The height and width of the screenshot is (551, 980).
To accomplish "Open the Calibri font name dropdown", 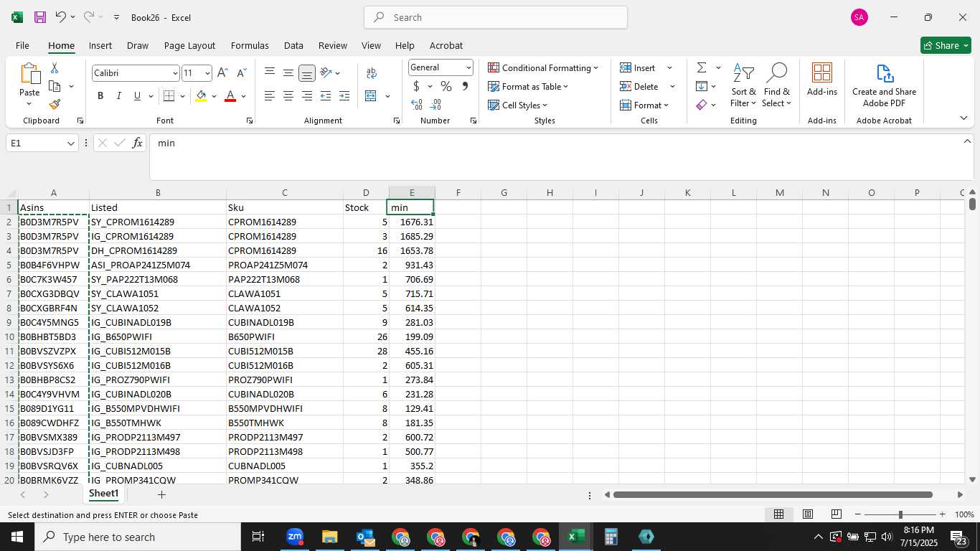I will click(175, 73).
